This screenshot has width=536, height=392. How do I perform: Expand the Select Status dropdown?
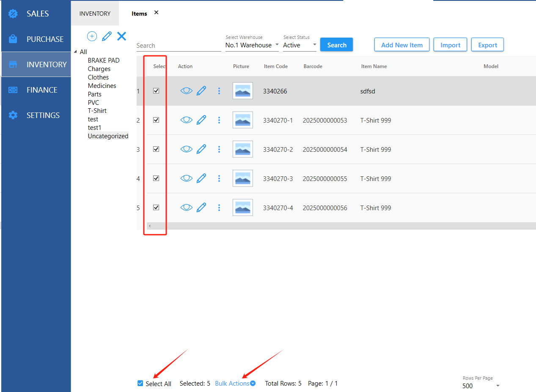point(300,45)
